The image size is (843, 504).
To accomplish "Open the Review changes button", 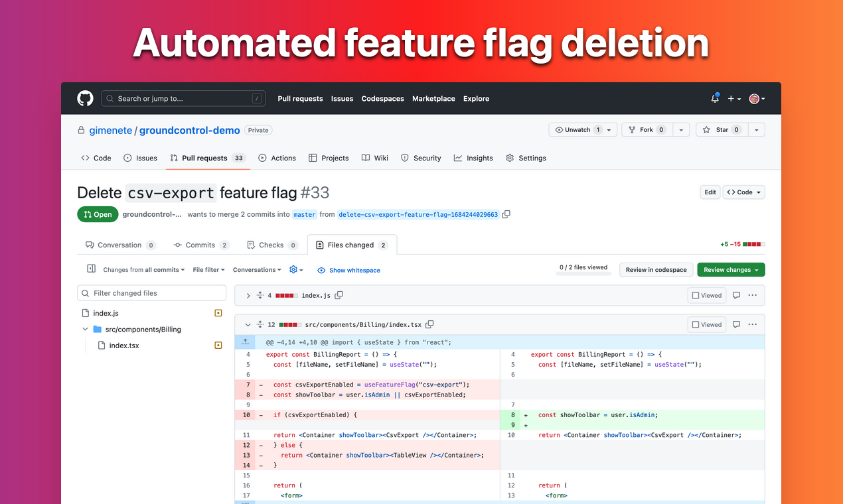I will (731, 270).
